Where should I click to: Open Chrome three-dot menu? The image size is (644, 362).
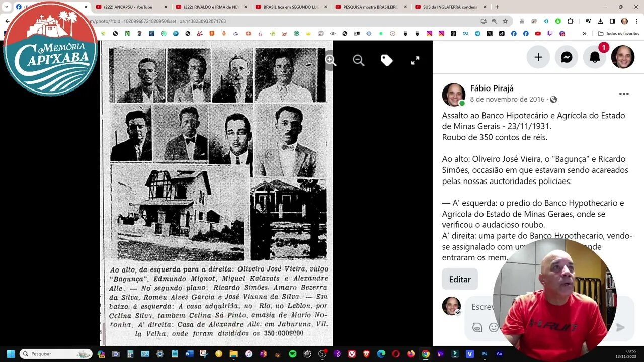(636, 21)
